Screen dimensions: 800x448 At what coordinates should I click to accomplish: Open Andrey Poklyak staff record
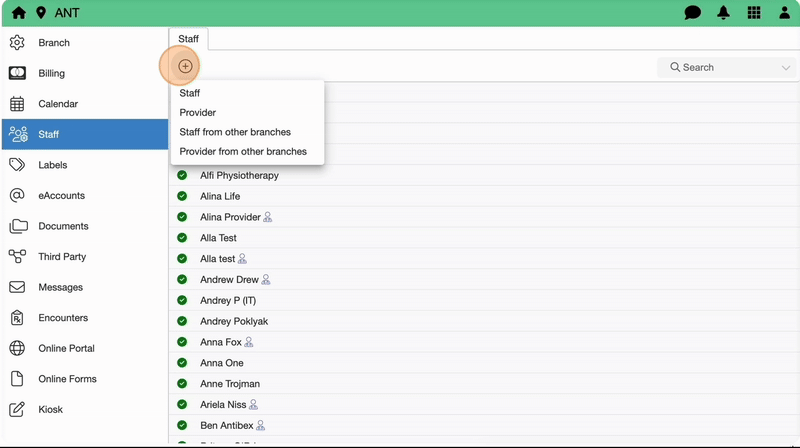pyautogui.click(x=234, y=321)
